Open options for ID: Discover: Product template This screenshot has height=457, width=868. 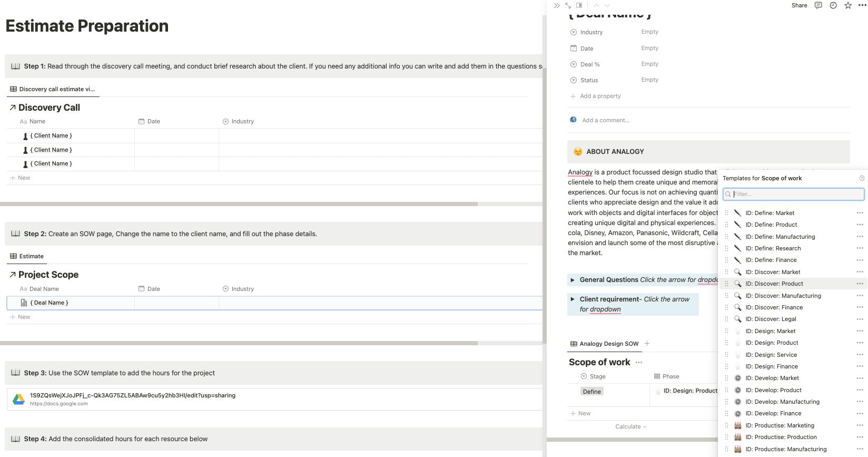[x=860, y=284]
